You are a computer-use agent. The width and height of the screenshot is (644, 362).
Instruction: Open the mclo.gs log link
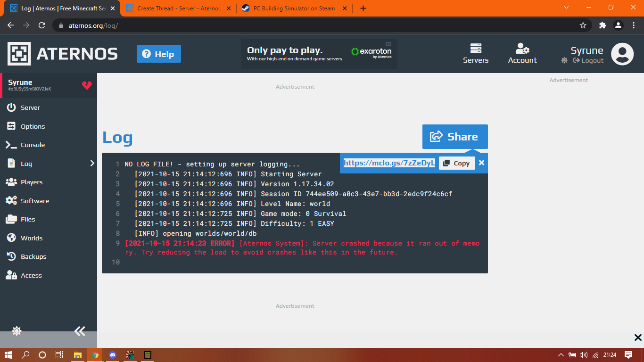(x=389, y=163)
